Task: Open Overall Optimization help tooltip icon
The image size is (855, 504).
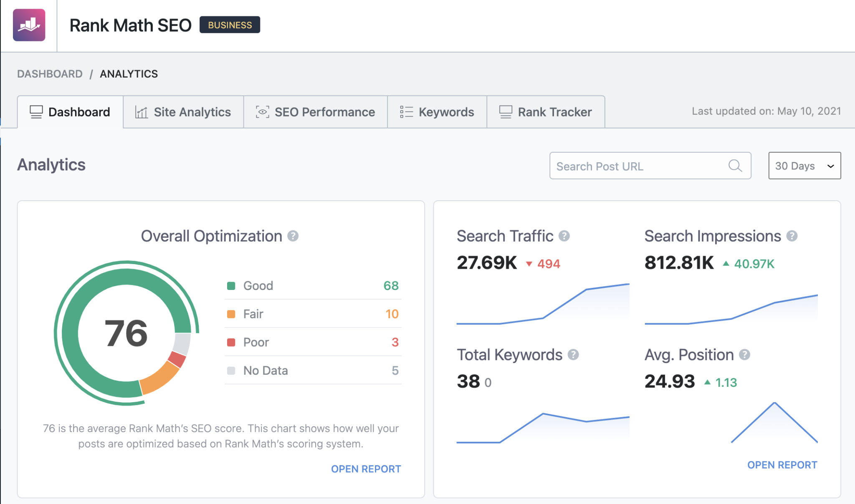Action: [x=293, y=236]
